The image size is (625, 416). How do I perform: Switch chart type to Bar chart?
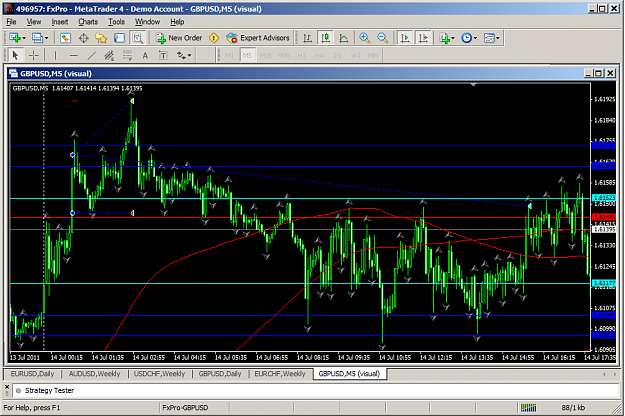point(307,38)
